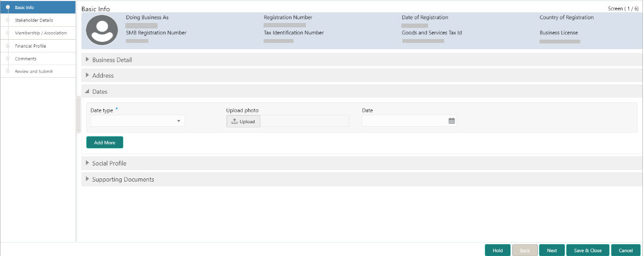644x256 pixels.
Task: Click the 'Screen ( 1 / 6)' indicator
Action: pyautogui.click(x=623, y=9)
